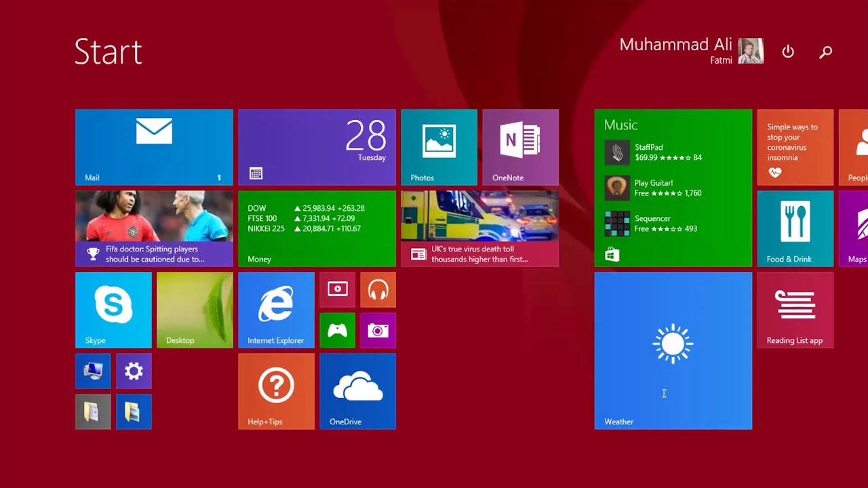868x488 pixels.
Task: Click the Search magnifier button
Action: click(x=825, y=52)
